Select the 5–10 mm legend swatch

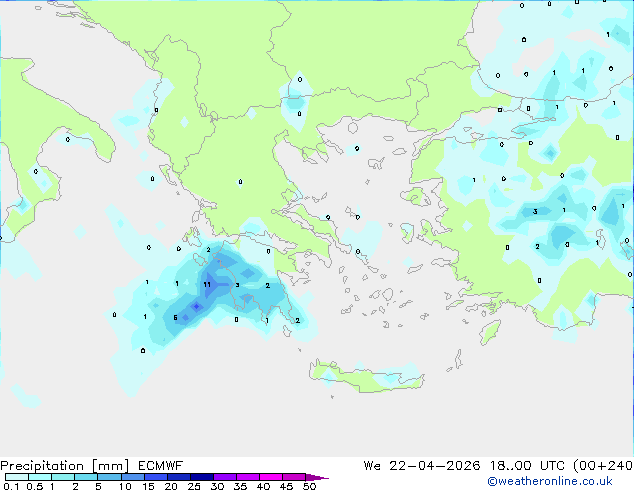click(109, 477)
